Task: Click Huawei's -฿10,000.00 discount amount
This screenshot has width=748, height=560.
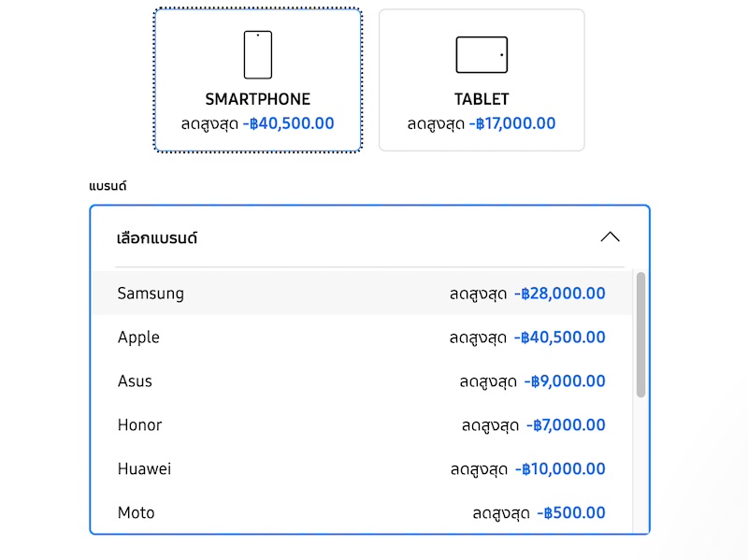Action: 560,469
